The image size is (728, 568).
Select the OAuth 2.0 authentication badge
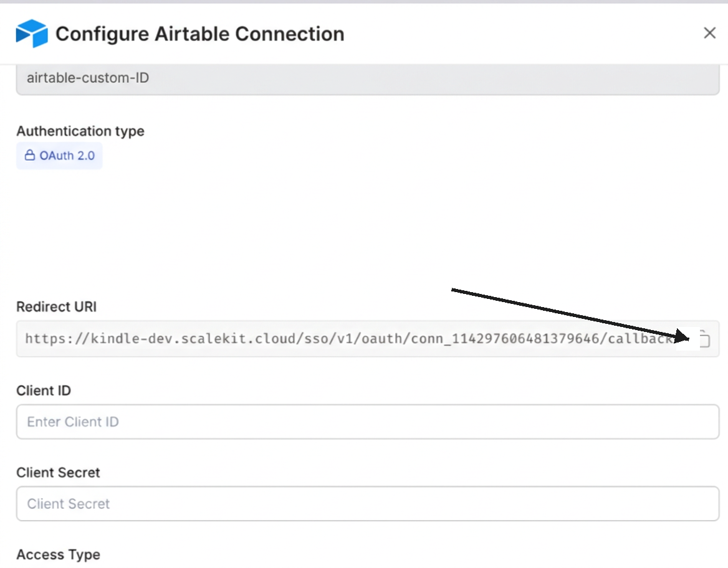pyautogui.click(x=59, y=156)
